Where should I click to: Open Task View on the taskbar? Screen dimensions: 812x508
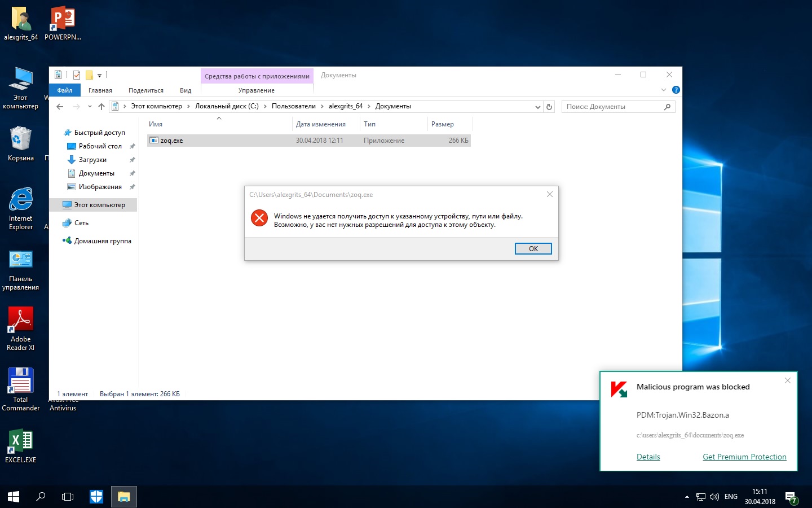tap(68, 497)
